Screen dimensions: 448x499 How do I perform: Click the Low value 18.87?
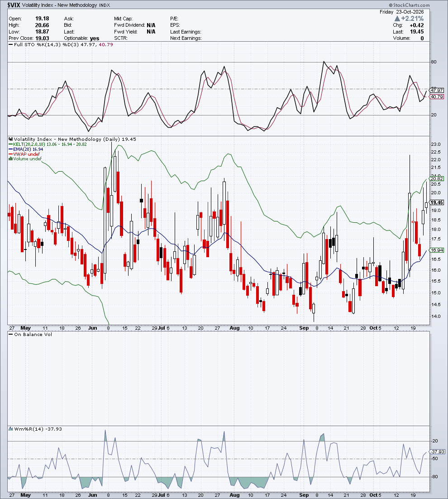(42, 32)
